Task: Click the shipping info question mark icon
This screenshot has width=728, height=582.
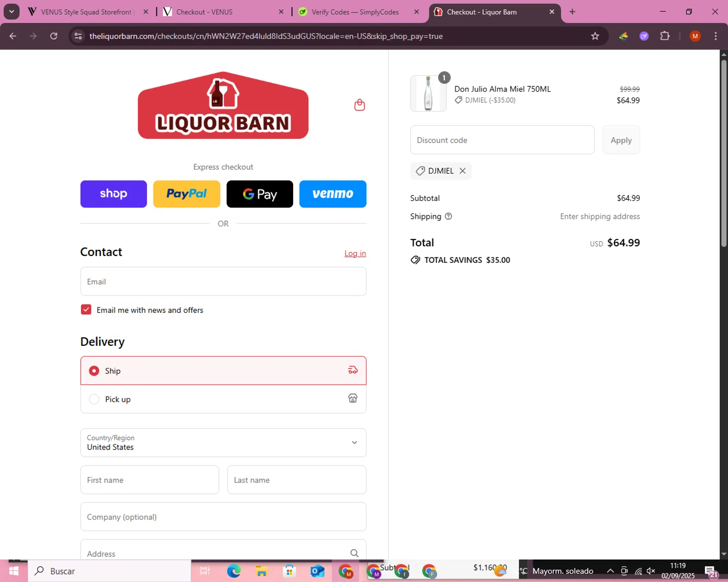Action: point(448,216)
